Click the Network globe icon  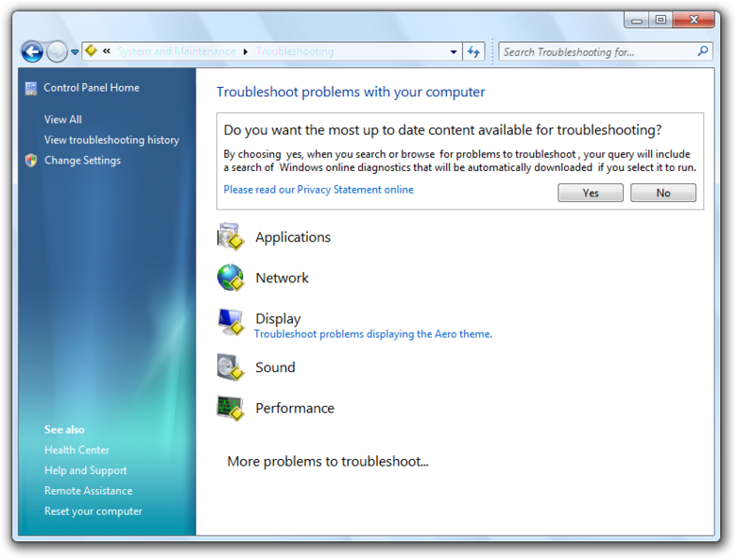point(231,278)
